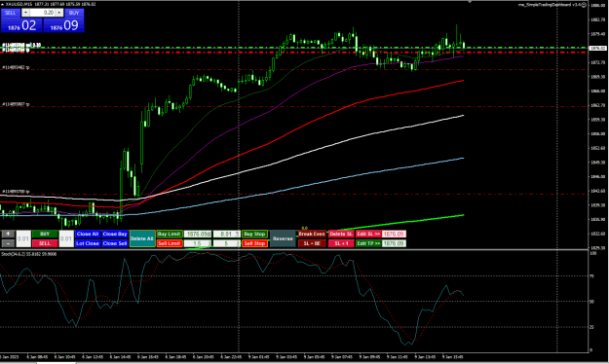Viewport: 609px width, 364px height.
Task: Select the #114893482 tp order line label
Action: pos(16,67)
